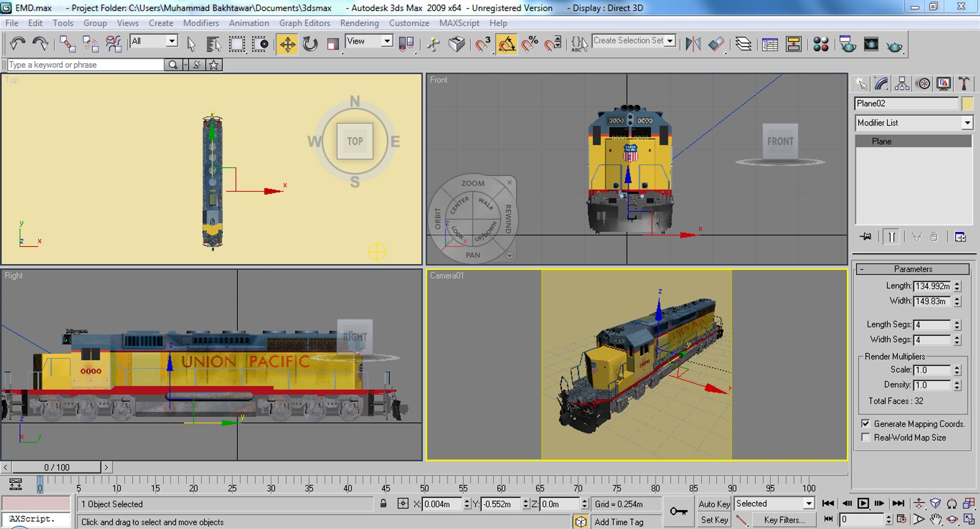This screenshot has height=529, width=980.
Task: Toggle the Selection Lock icon
Action: coord(383,504)
